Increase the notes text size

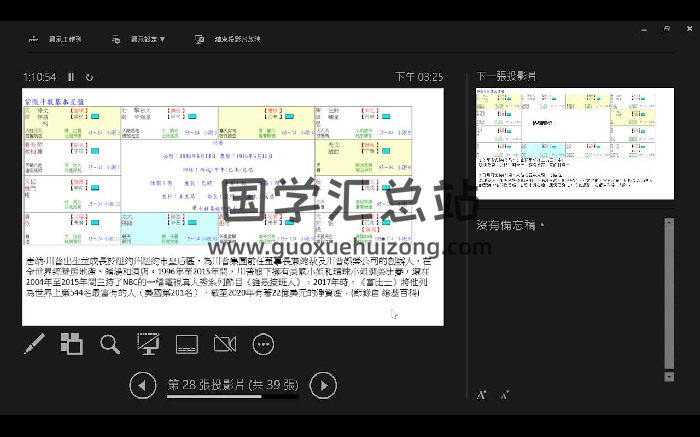(482, 395)
